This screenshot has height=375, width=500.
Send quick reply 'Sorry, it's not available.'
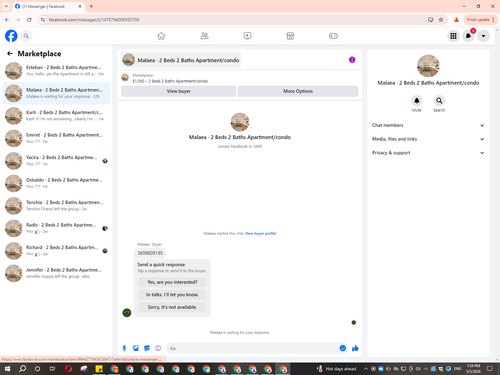click(172, 307)
